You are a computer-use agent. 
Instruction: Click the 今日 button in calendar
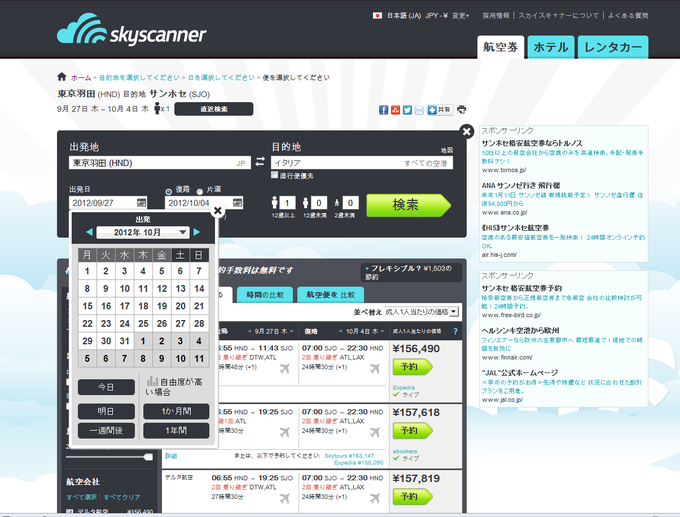106,387
